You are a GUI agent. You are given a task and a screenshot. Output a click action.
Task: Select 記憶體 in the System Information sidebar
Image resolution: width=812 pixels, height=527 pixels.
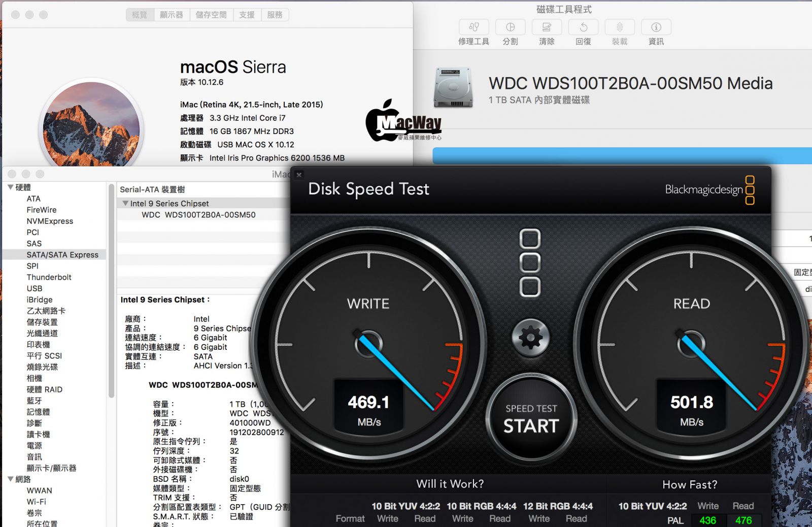point(38,412)
